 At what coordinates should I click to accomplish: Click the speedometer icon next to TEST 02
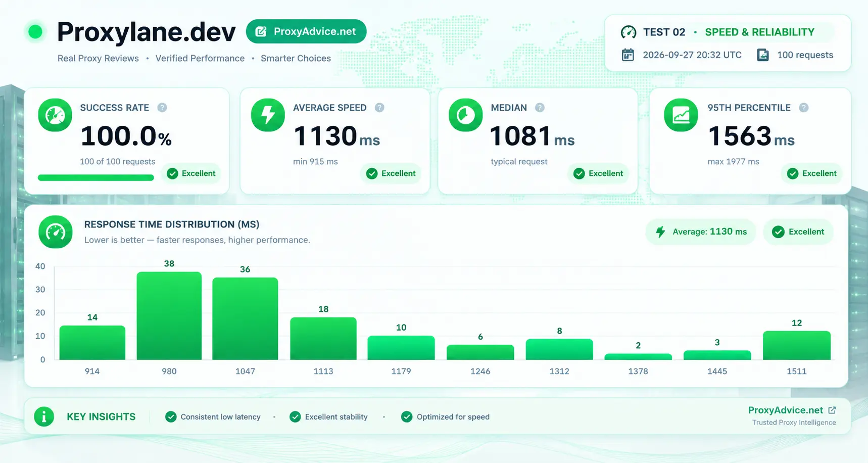tap(629, 32)
